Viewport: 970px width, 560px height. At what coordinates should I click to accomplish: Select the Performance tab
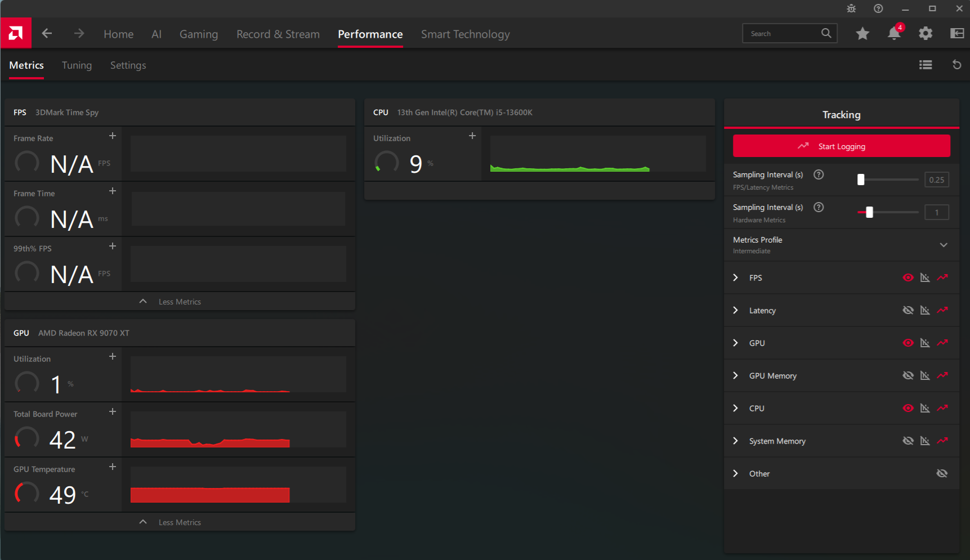(370, 34)
